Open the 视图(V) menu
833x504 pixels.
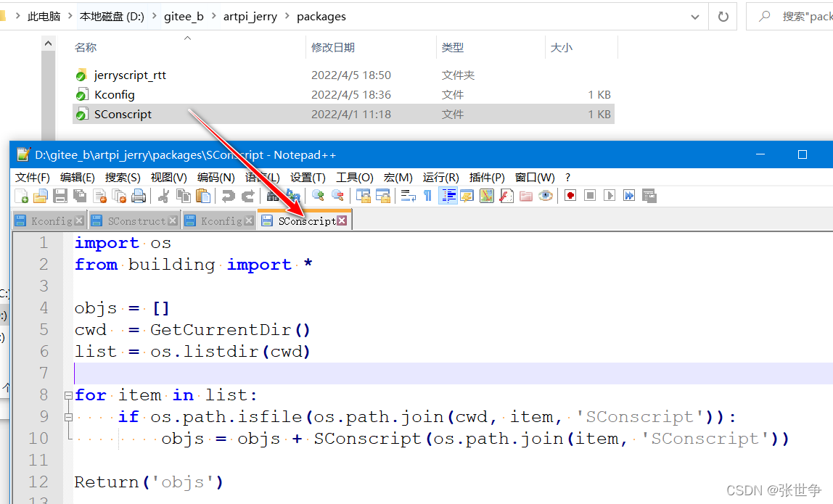point(169,178)
